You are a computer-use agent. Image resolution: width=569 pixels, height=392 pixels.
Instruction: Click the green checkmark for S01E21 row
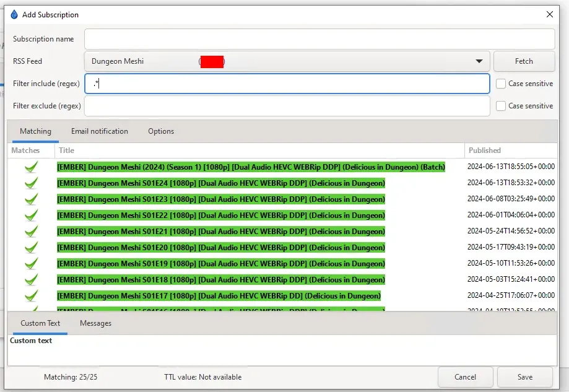[x=31, y=231]
